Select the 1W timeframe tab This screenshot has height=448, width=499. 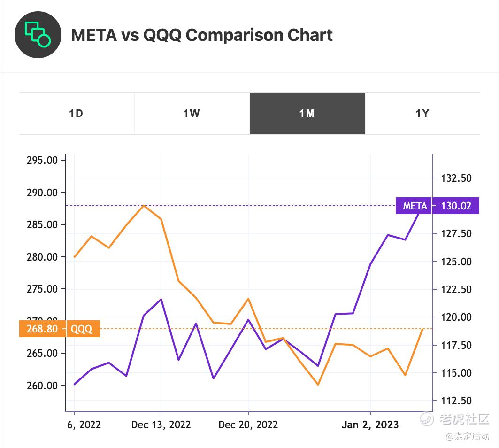pos(192,114)
